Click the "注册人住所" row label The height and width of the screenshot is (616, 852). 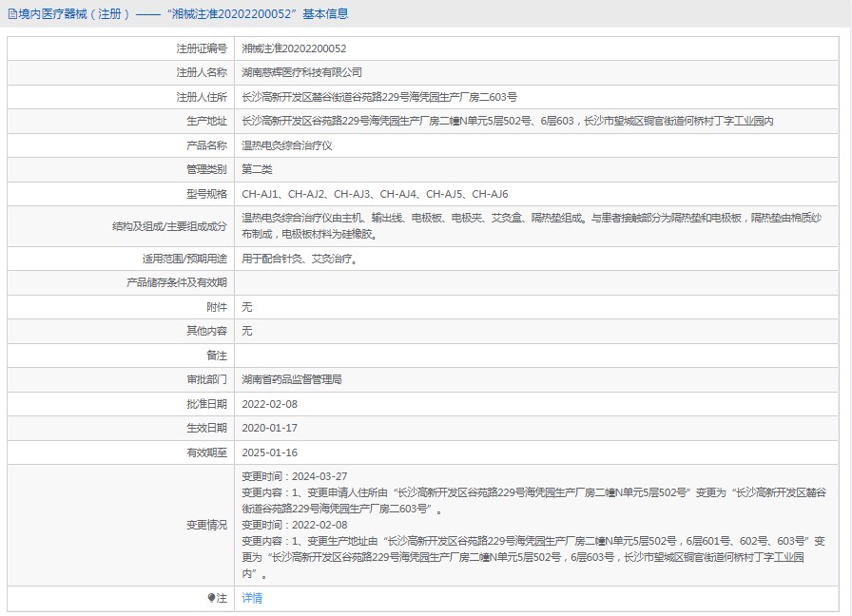pos(202,97)
